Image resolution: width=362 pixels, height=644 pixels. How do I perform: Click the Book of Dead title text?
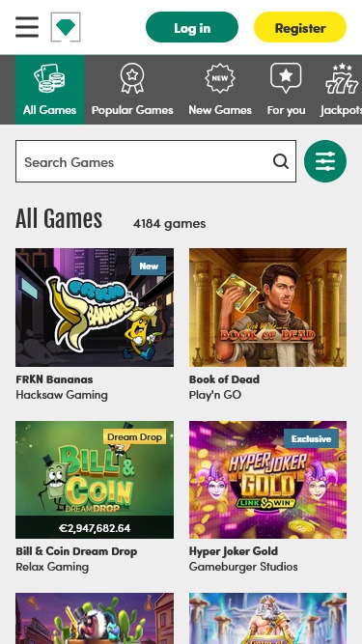[x=224, y=379]
